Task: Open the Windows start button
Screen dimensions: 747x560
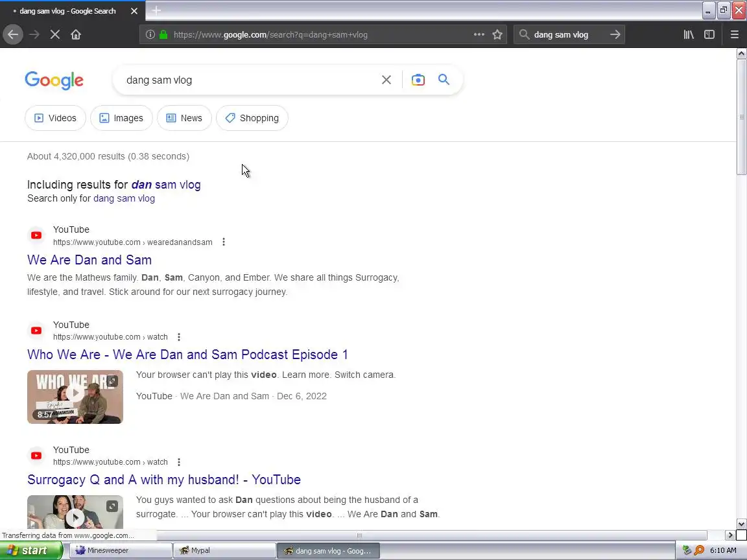Action: (31, 550)
